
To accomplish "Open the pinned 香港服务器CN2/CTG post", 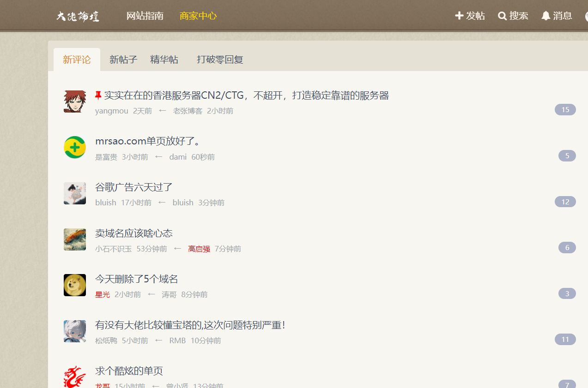I will 246,96.
